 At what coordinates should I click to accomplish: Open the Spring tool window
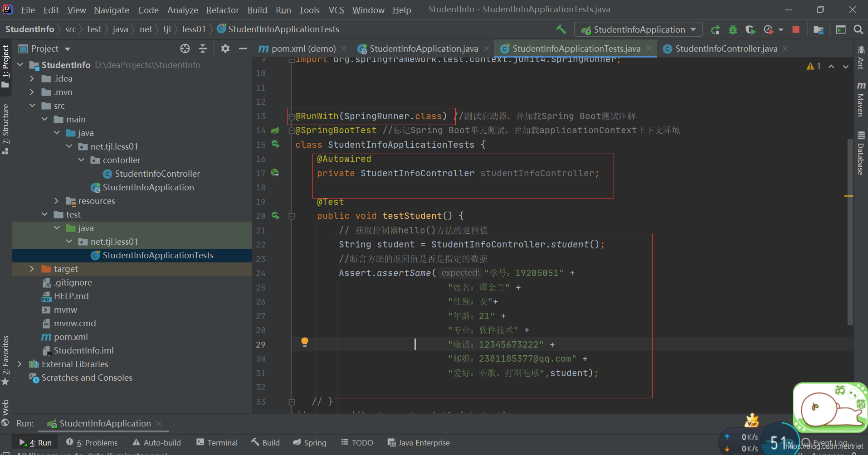309,442
